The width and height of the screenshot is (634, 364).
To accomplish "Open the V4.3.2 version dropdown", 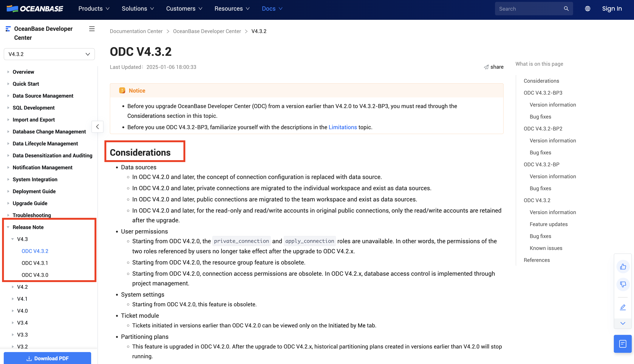I will point(49,54).
